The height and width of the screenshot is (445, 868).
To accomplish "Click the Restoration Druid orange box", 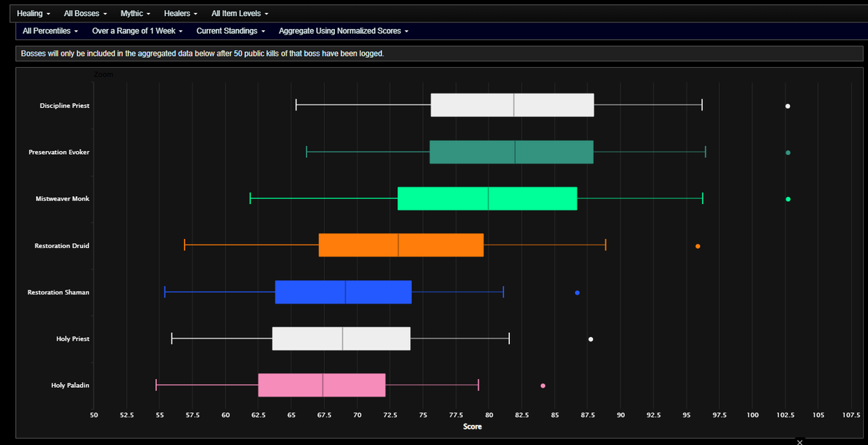I will pyautogui.click(x=401, y=245).
